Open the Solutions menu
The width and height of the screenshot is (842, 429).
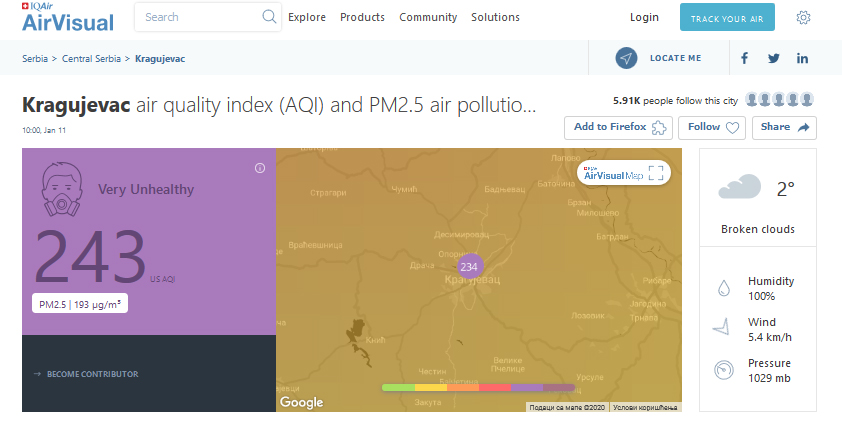[495, 17]
